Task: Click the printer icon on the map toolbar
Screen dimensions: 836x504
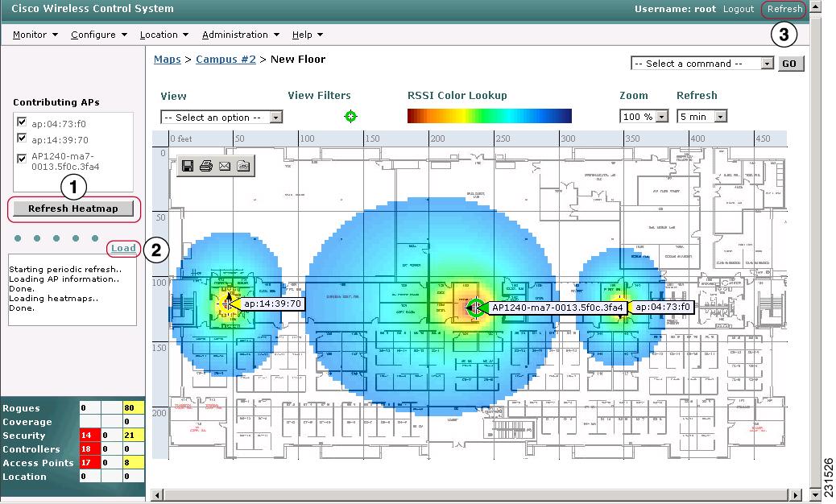Action: coord(206,166)
